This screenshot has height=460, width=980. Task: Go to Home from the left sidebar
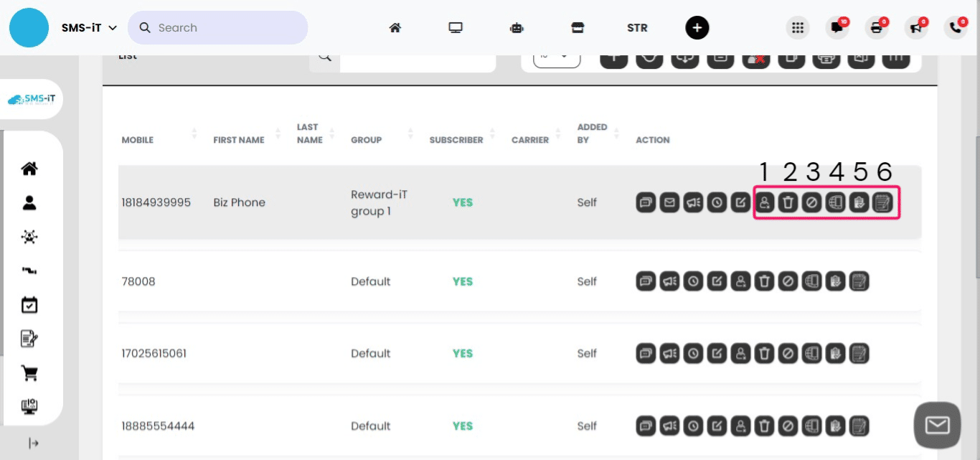(x=29, y=169)
